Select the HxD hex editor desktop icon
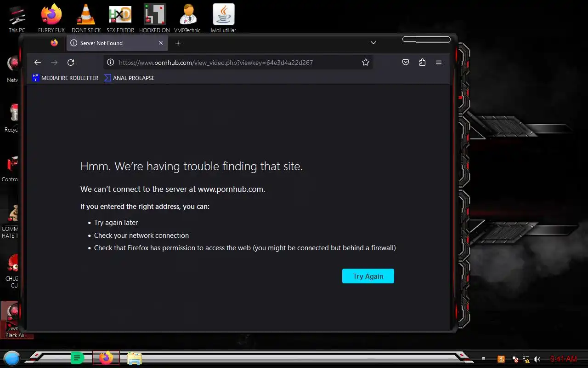This screenshot has width=588, height=368. [x=120, y=18]
